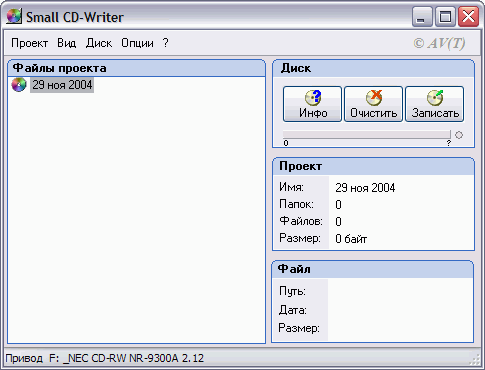Click the project name value 29 ноя 2004
The height and width of the screenshot is (370, 485).
click(x=365, y=188)
